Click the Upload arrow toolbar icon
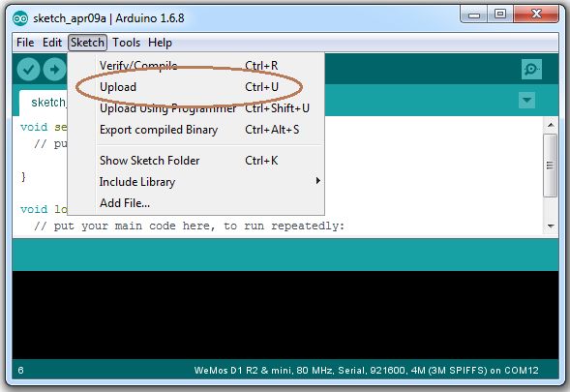The height and width of the screenshot is (392, 570). [x=54, y=69]
